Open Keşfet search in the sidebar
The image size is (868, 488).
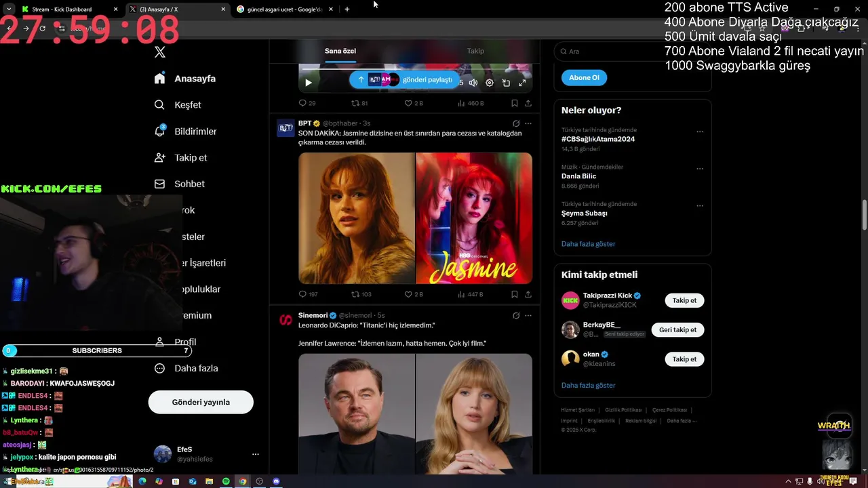click(x=178, y=105)
